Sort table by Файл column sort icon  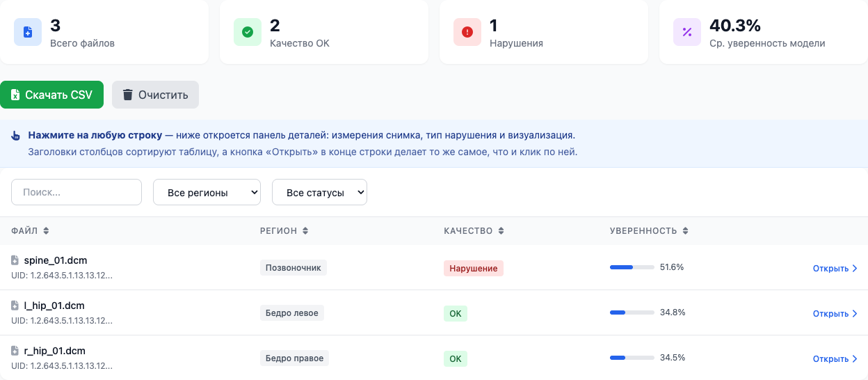(47, 231)
